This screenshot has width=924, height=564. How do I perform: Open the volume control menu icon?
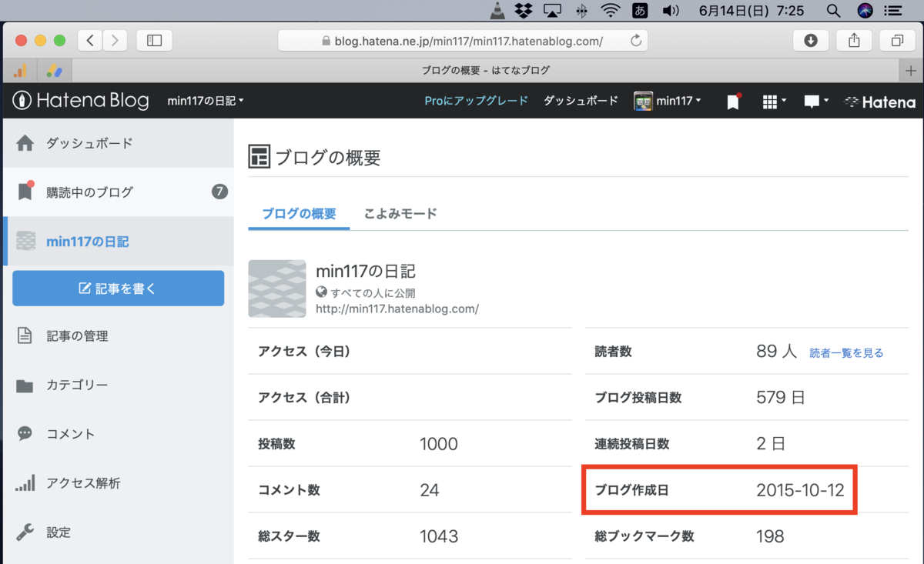[671, 11]
